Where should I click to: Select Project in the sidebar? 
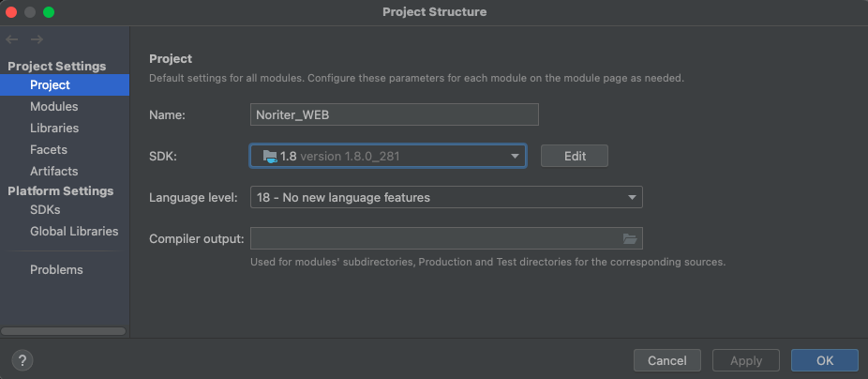tap(50, 84)
